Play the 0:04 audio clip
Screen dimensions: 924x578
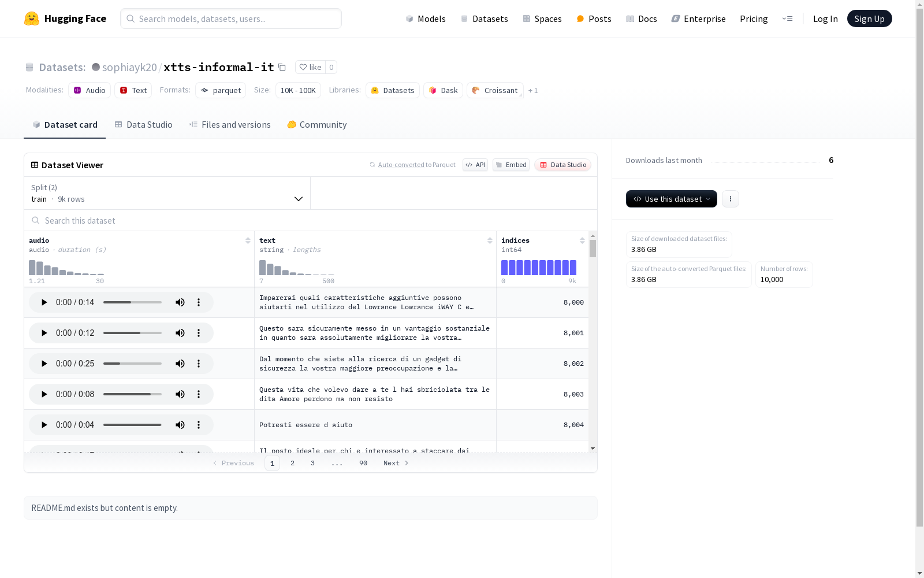click(x=44, y=425)
